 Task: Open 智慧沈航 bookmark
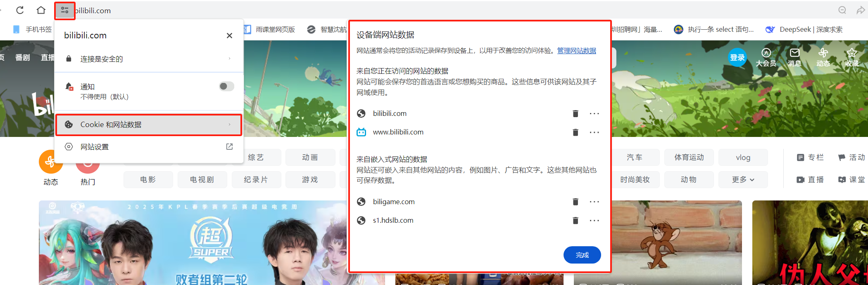pyautogui.click(x=327, y=29)
